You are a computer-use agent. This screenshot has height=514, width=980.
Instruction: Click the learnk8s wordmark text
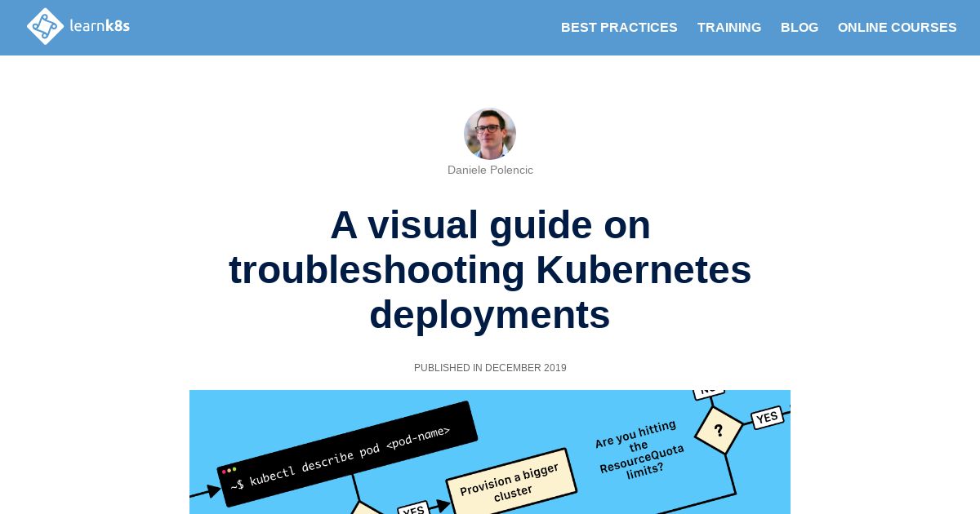pos(100,26)
